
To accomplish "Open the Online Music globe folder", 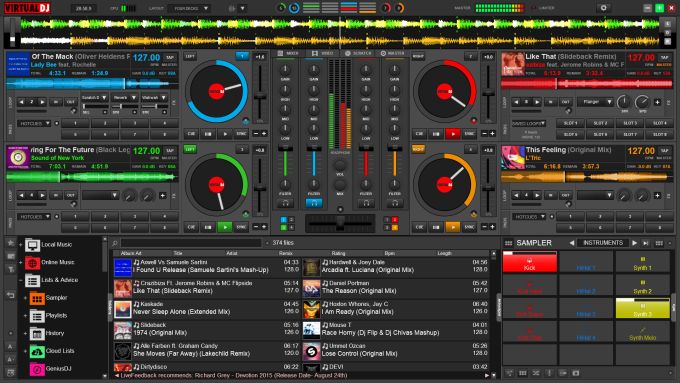I will 33,262.
